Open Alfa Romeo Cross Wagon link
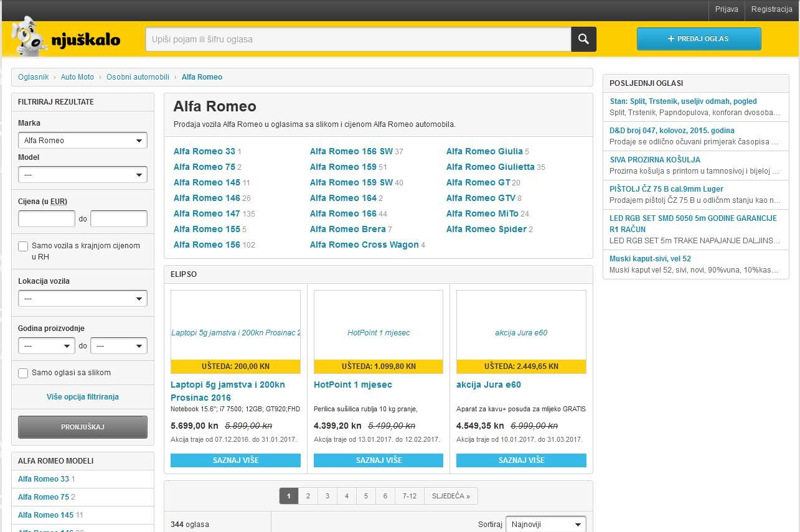Screen dimensions: 800x532 pyautogui.click(x=364, y=245)
